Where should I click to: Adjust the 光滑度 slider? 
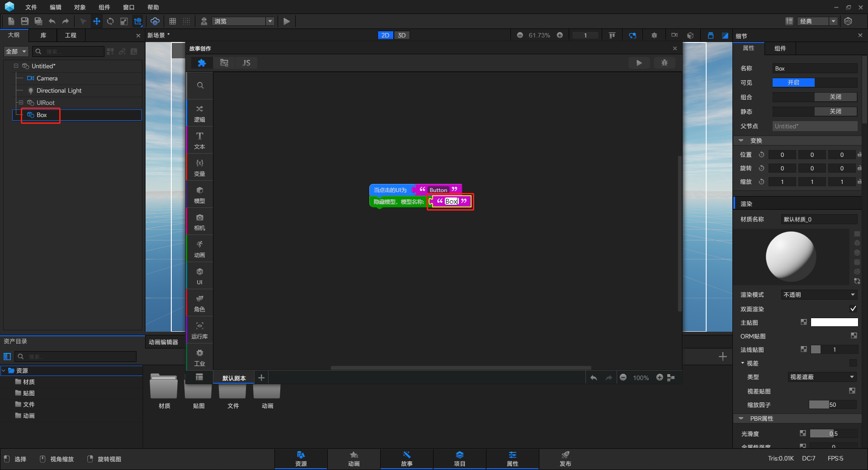click(x=833, y=433)
